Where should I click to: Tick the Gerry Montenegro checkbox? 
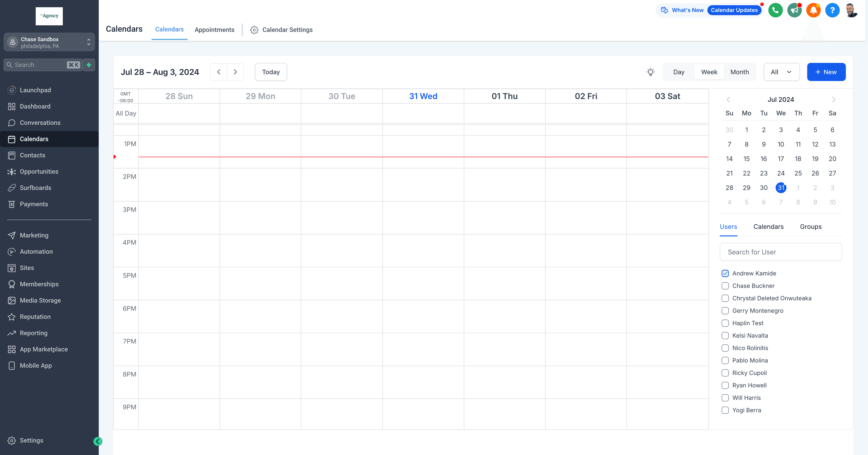click(x=725, y=311)
